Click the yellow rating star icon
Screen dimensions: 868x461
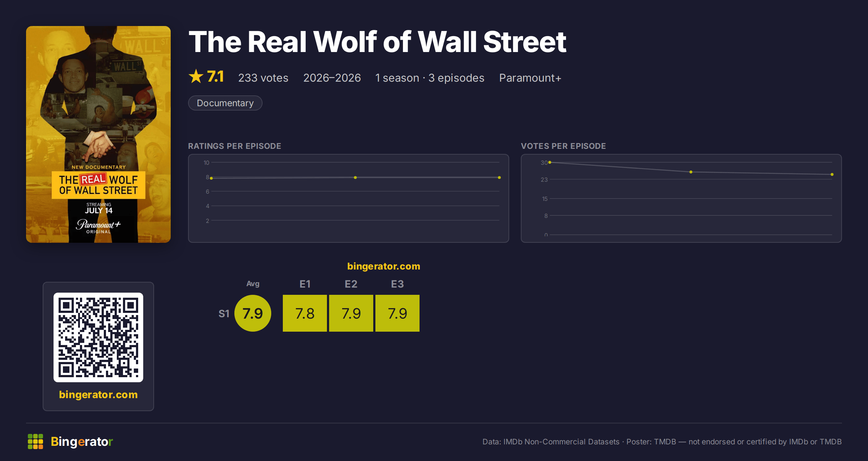[x=196, y=77]
